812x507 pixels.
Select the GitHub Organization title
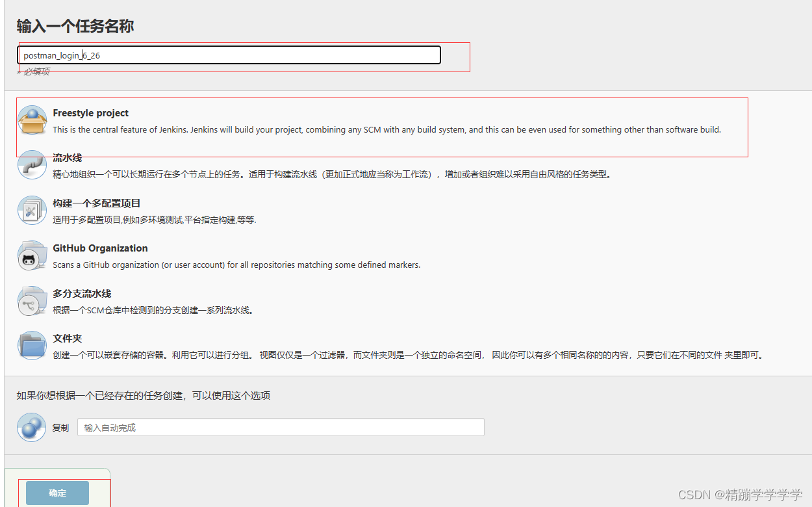100,248
